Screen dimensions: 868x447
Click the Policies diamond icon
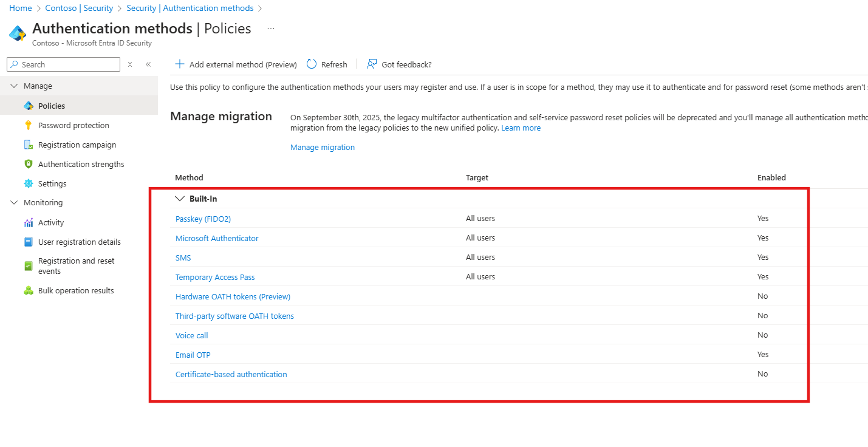click(x=29, y=106)
